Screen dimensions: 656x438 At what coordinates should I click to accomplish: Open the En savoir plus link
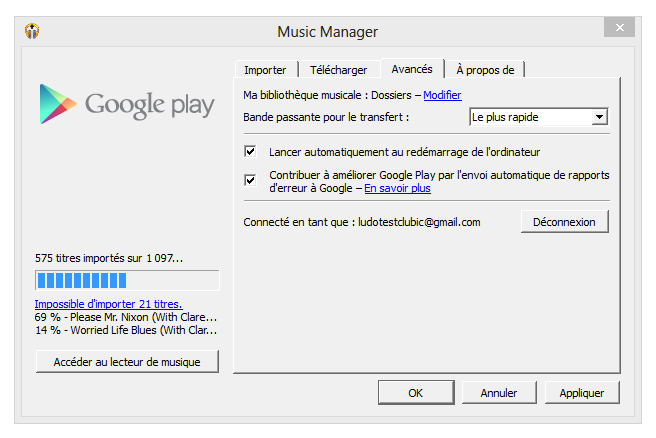click(x=397, y=188)
